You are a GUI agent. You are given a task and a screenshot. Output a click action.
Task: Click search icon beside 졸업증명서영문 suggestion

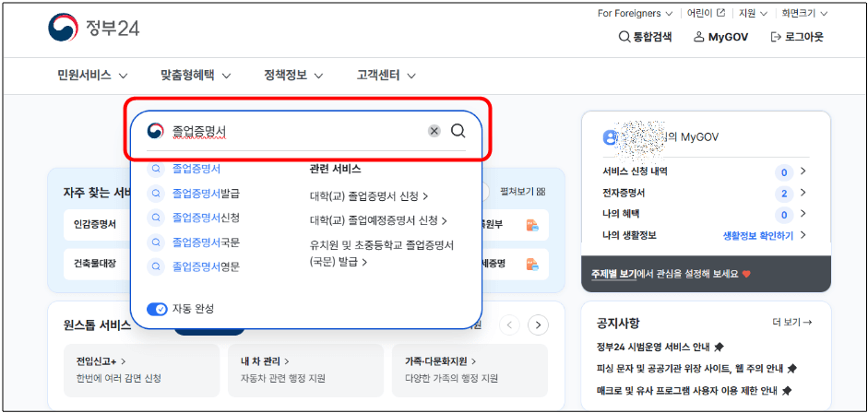(156, 266)
